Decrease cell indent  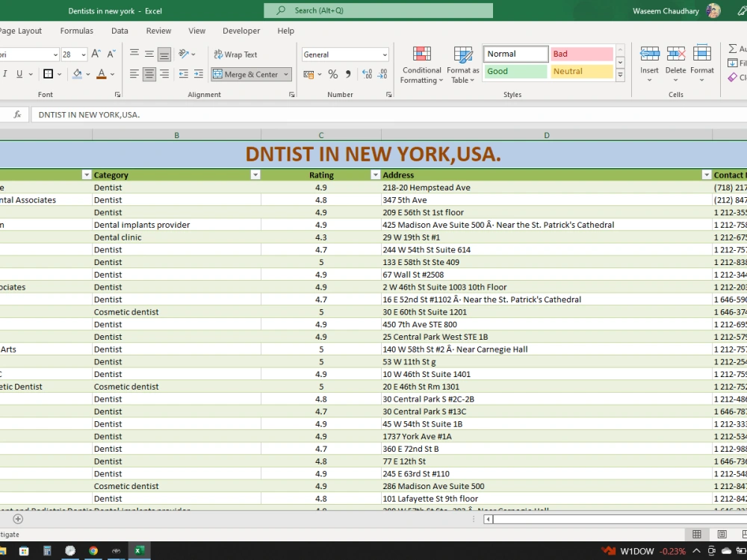[184, 74]
